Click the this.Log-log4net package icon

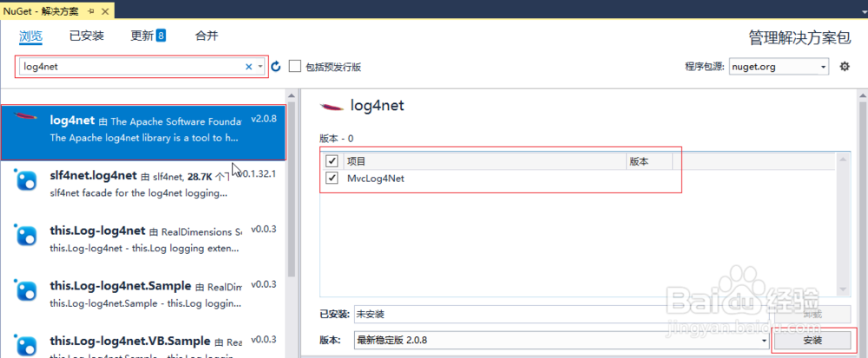pyautogui.click(x=26, y=236)
